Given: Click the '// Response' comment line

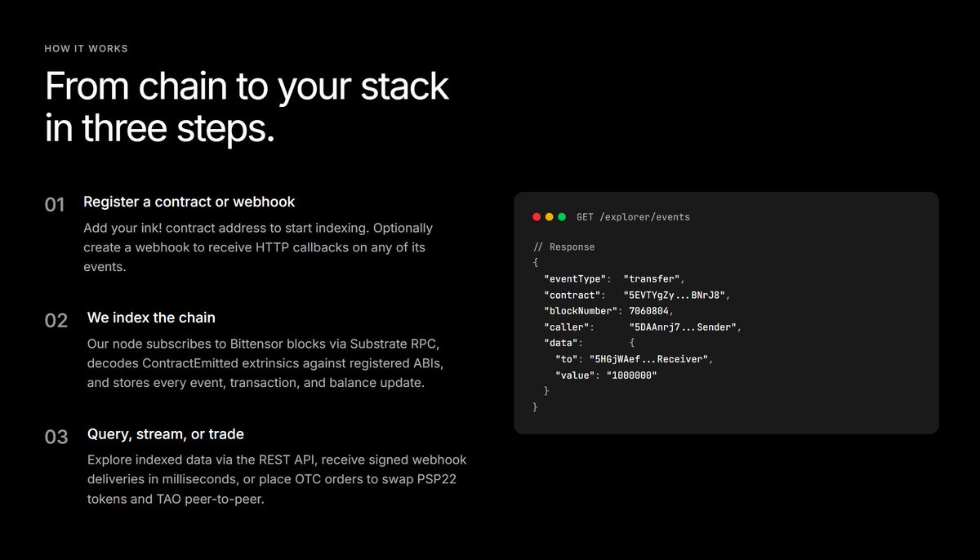Looking at the screenshot, I should pos(564,247).
